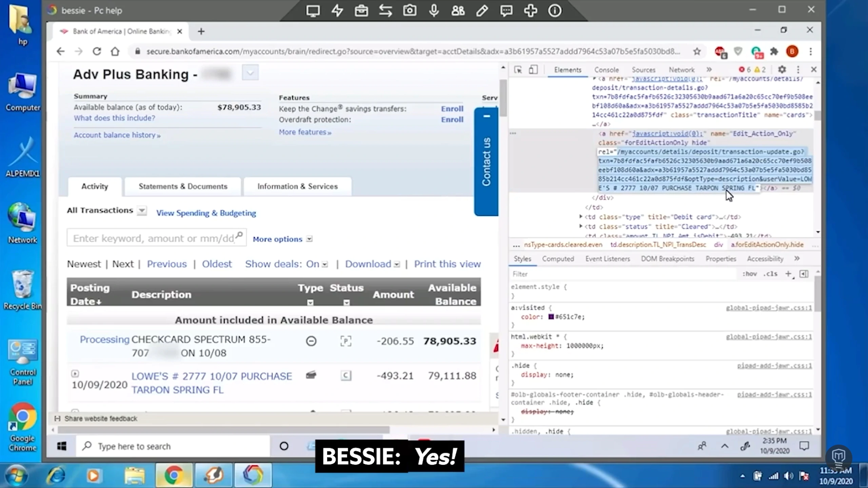This screenshot has width=868, height=488.
Task: Open the Contact us side panel
Action: point(486,162)
